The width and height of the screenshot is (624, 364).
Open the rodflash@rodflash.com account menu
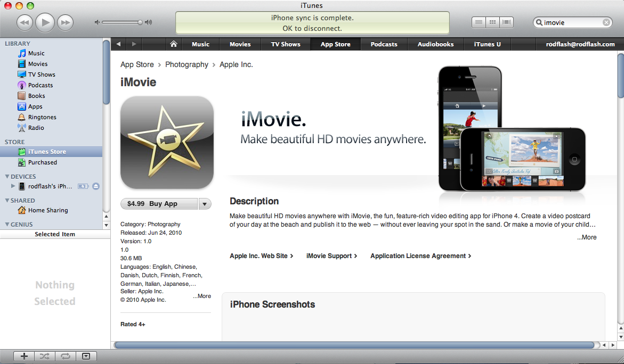click(580, 44)
